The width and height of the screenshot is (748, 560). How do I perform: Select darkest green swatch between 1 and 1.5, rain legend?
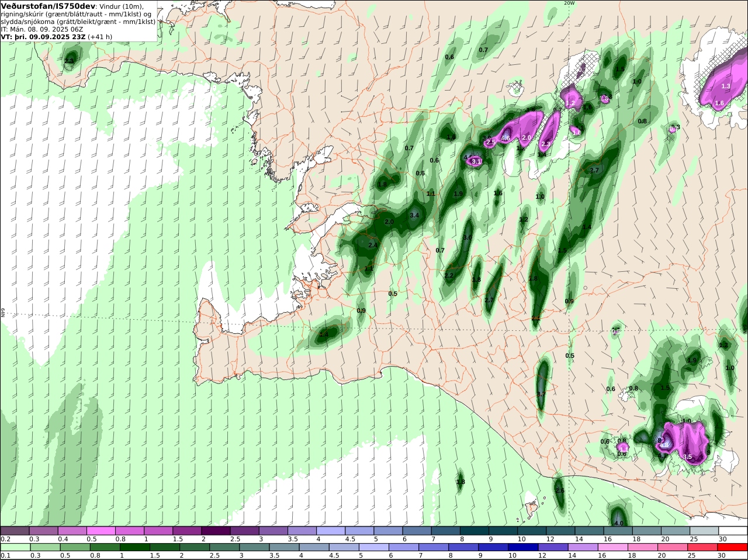point(134,547)
